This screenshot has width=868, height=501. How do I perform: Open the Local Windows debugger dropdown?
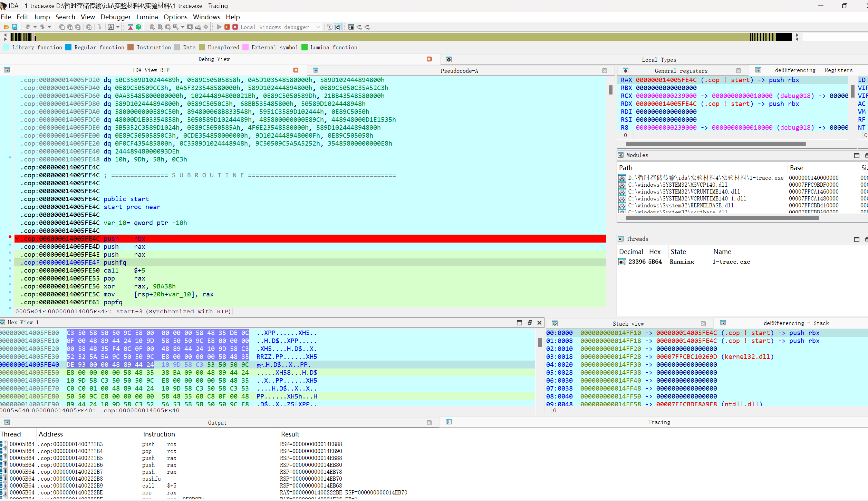point(318,27)
